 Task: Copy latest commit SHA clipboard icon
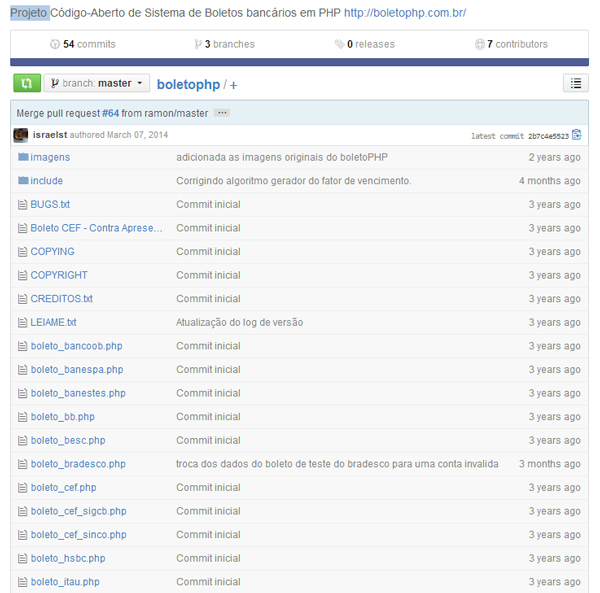[576, 135]
